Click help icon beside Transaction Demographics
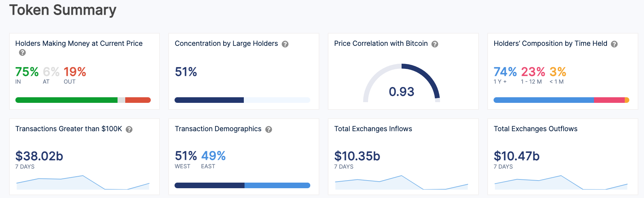Viewport: 644px width, 198px height. [x=269, y=129]
